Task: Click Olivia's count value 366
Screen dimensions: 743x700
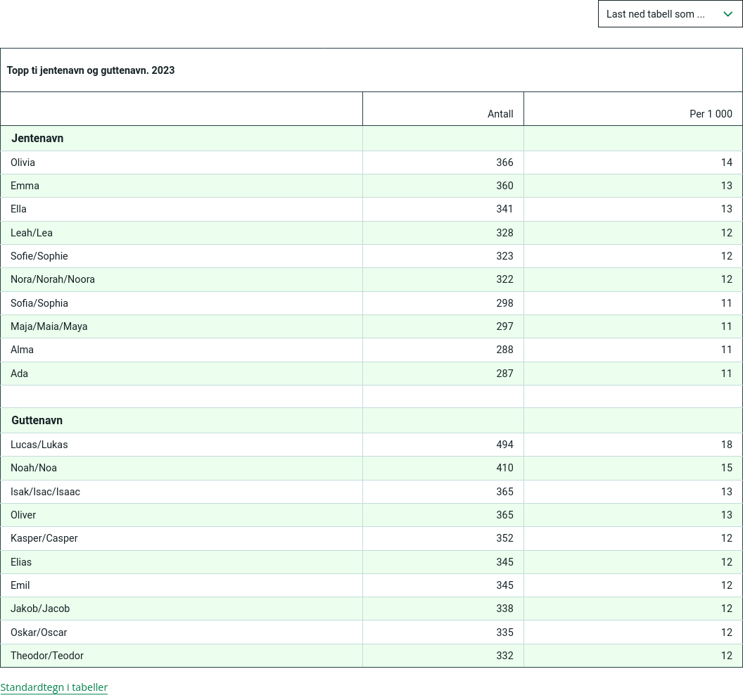Action: (x=504, y=163)
